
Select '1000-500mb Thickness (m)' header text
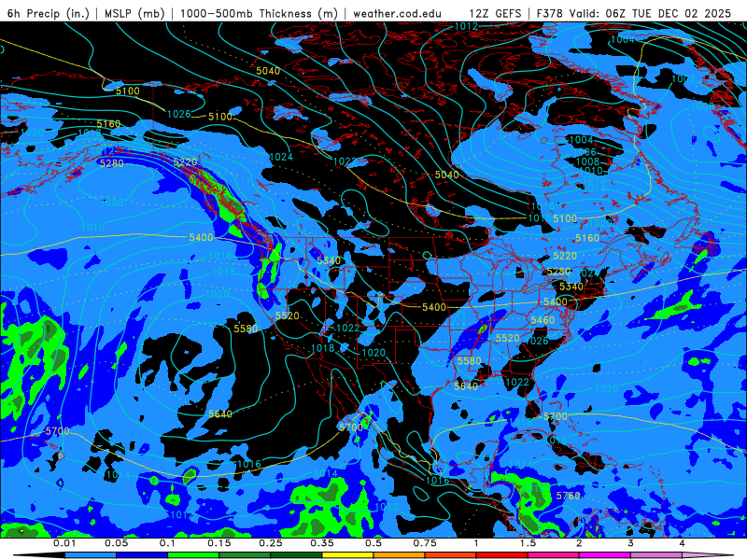259,13
